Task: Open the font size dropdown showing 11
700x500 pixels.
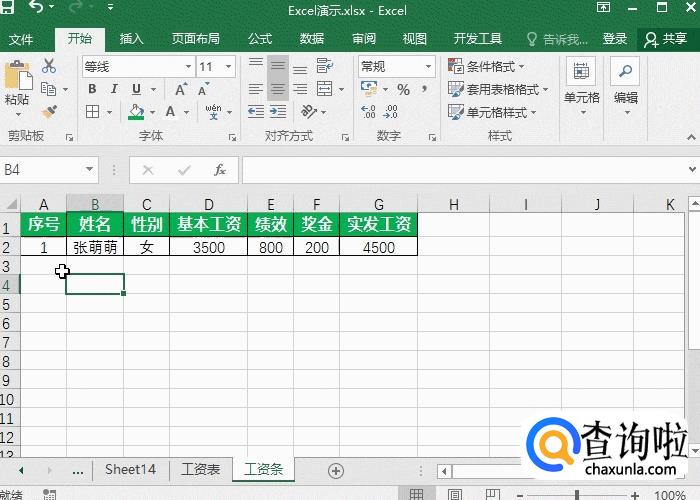Action: 229,67
